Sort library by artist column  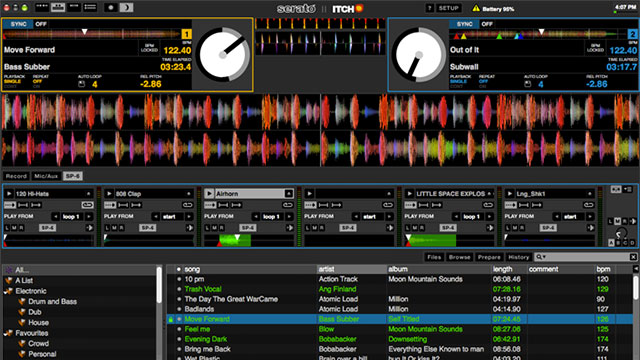352,269
